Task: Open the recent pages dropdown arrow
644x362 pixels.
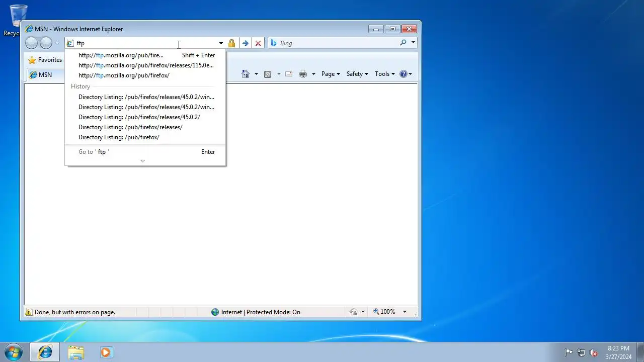Action: tap(57, 43)
